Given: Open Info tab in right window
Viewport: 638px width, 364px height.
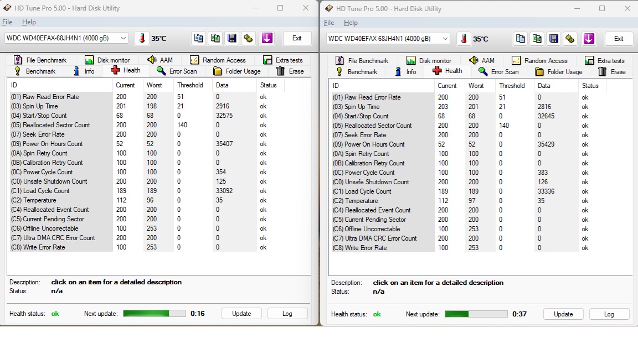Looking at the screenshot, I should click(x=405, y=71).
